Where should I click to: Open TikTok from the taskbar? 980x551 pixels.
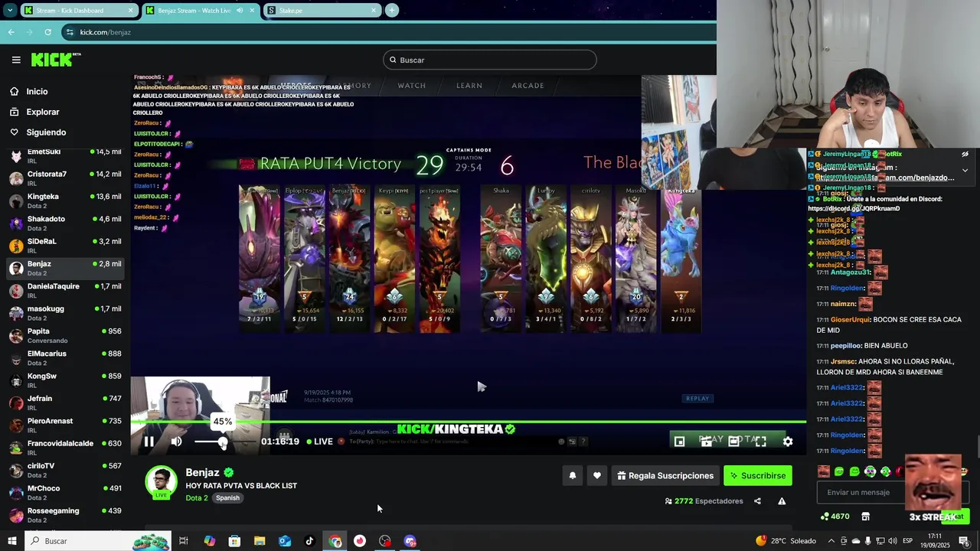point(309,541)
